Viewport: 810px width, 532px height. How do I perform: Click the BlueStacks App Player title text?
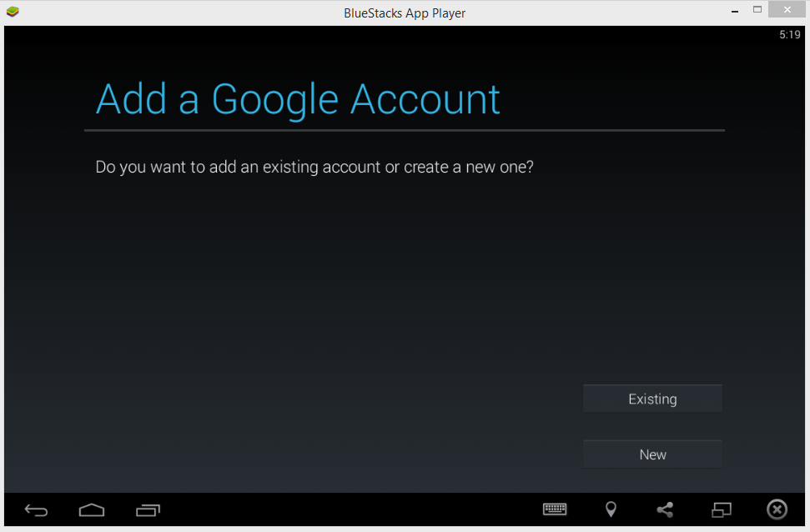coord(405,13)
